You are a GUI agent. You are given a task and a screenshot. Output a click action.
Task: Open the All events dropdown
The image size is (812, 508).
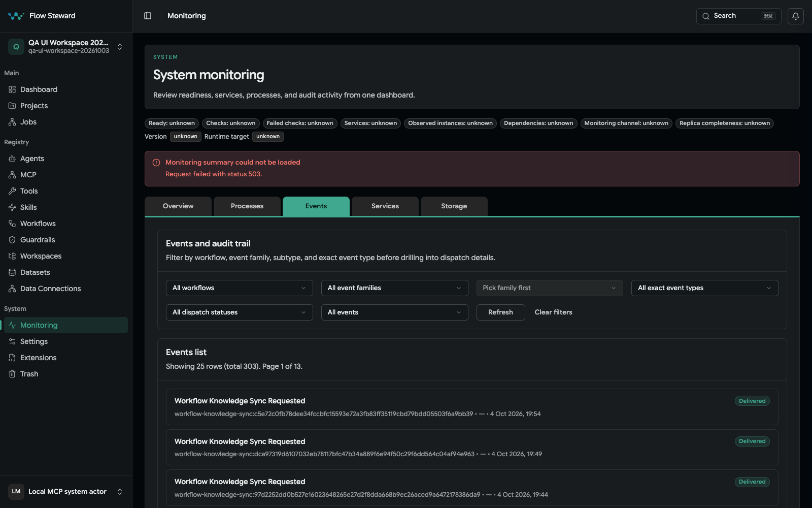pos(395,312)
